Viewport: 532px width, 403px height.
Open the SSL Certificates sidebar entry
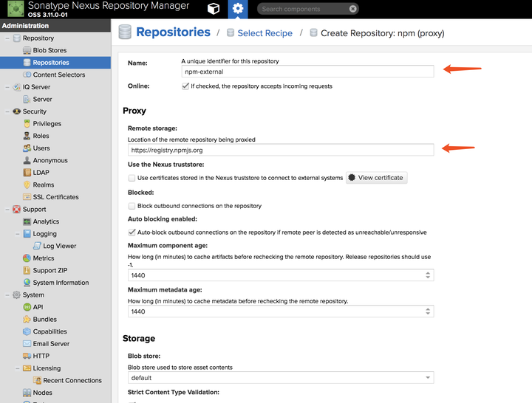pos(55,197)
